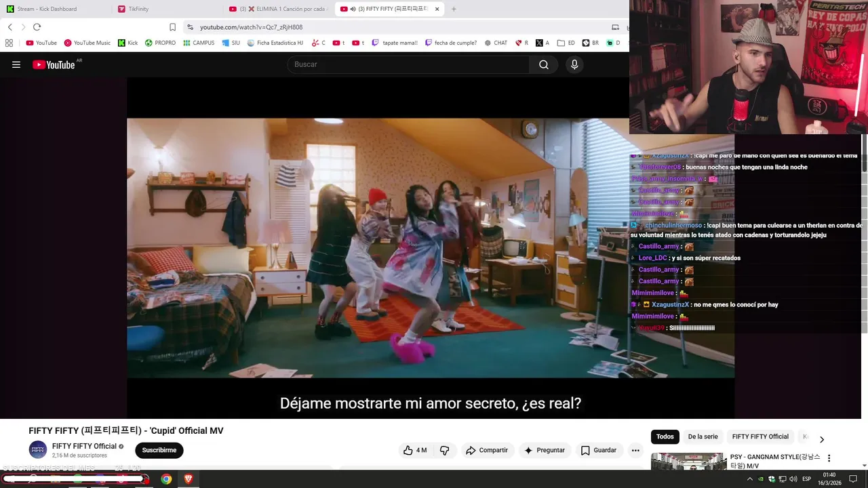Open the FIFTY FIFTY Official channel avatar
The image size is (868, 488).
pyautogui.click(x=38, y=450)
